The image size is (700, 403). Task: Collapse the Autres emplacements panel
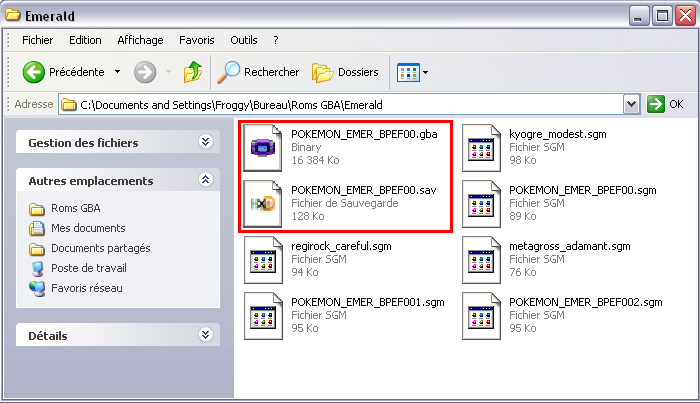click(205, 180)
